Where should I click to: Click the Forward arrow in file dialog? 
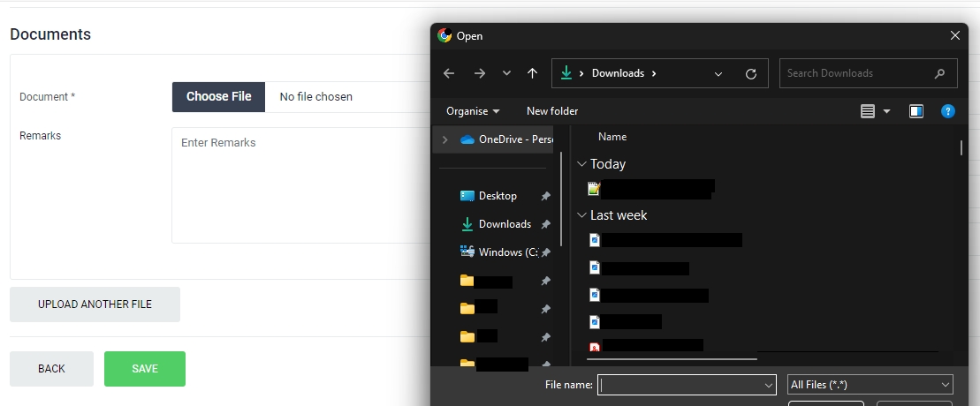point(479,73)
